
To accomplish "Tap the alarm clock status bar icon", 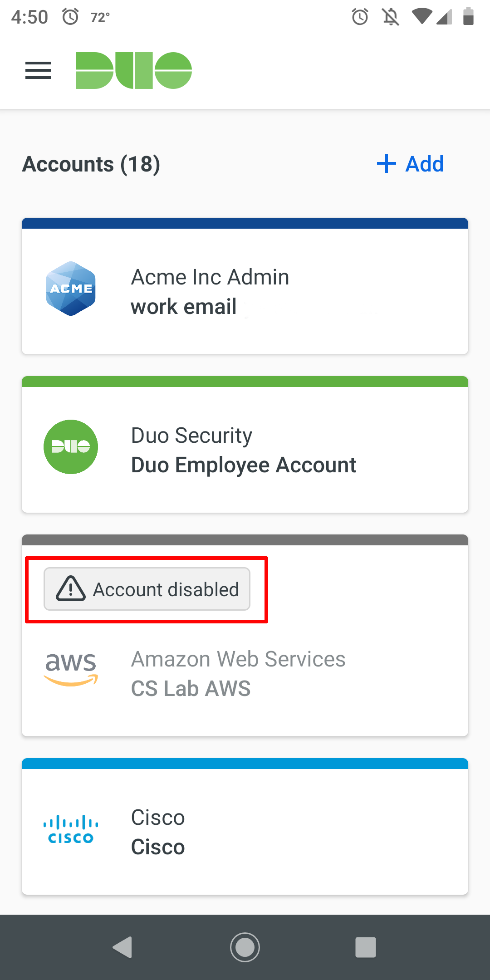I will 360,17.
